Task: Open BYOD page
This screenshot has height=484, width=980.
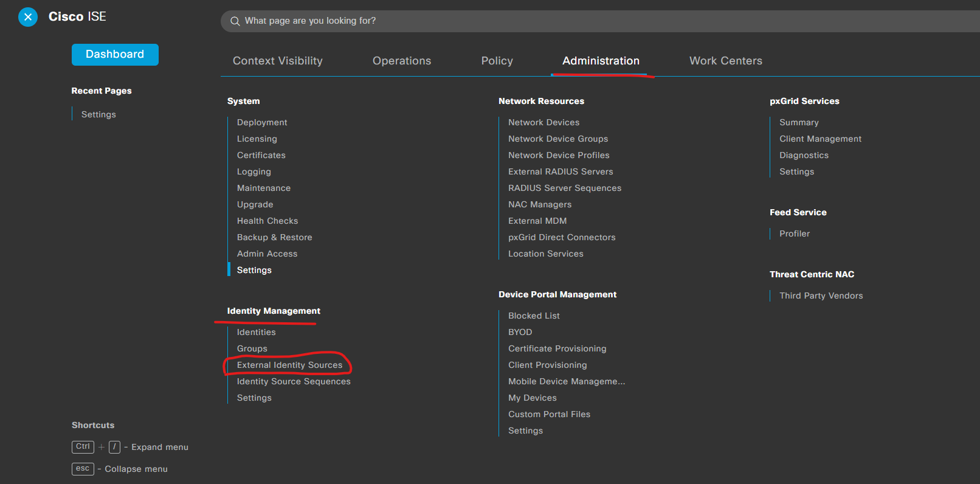Action: tap(520, 332)
